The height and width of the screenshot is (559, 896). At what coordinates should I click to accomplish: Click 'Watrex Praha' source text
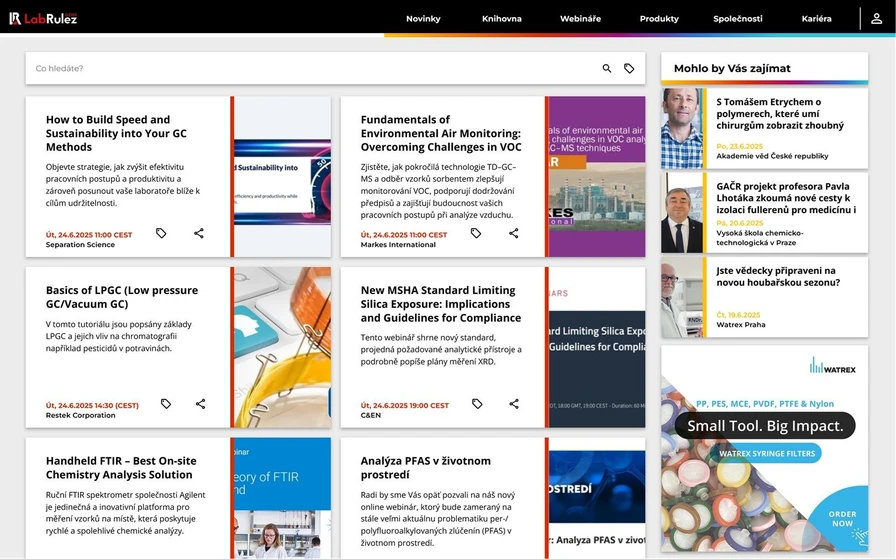741,325
